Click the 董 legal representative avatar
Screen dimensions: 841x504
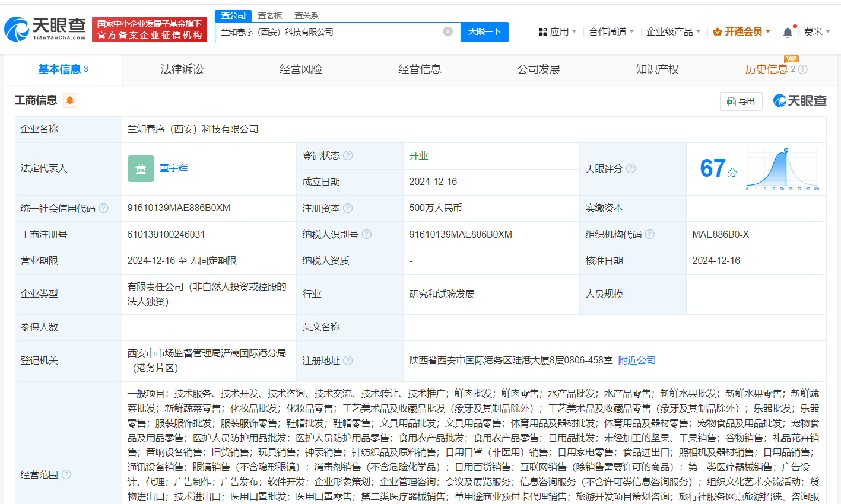click(141, 168)
